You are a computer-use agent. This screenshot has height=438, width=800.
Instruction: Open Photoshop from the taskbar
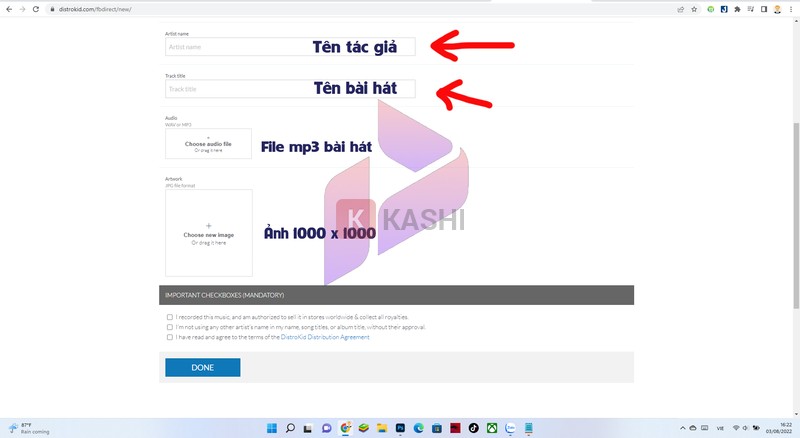coord(400,428)
